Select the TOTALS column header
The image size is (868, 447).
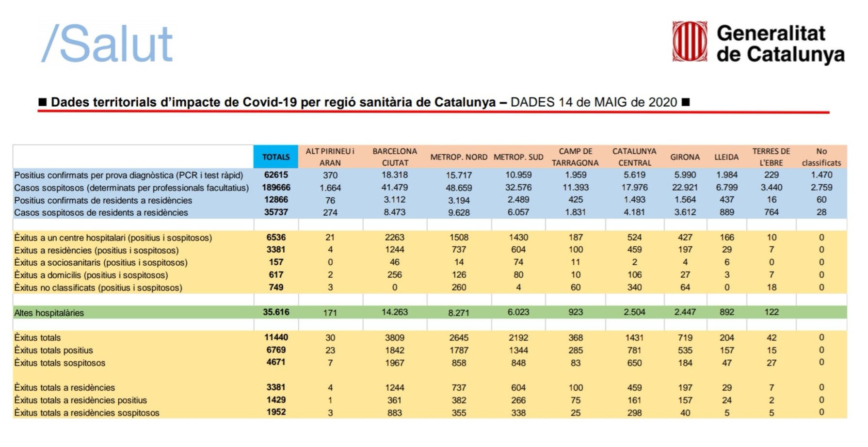coord(276,157)
